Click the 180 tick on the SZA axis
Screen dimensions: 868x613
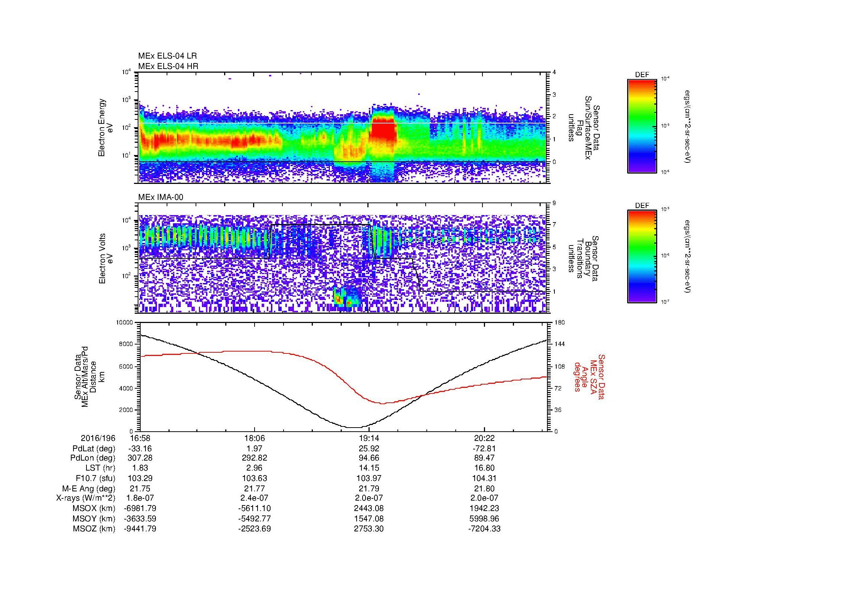560,323
